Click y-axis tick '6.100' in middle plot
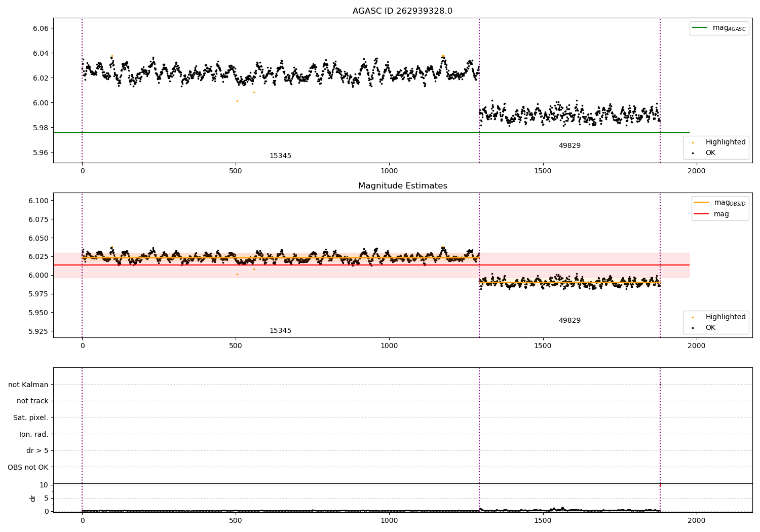 pos(39,201)
